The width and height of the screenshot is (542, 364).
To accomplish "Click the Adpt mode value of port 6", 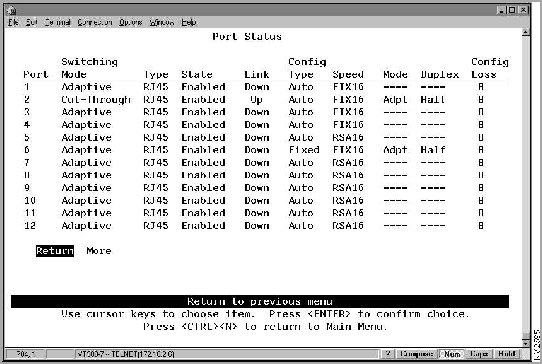I will click(395, 150).
